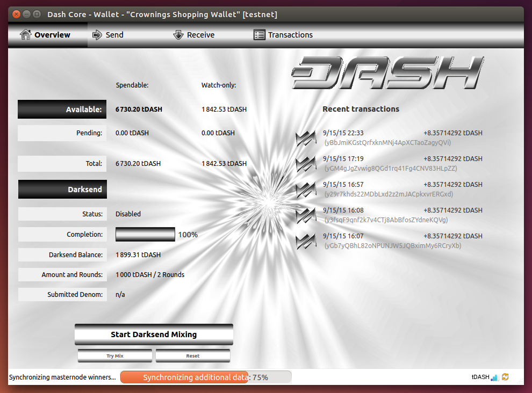The height and width of the screenshot is (393, 532).
Task: Click the Available label box
Action: pyautogui.click(x=62, y=109)
